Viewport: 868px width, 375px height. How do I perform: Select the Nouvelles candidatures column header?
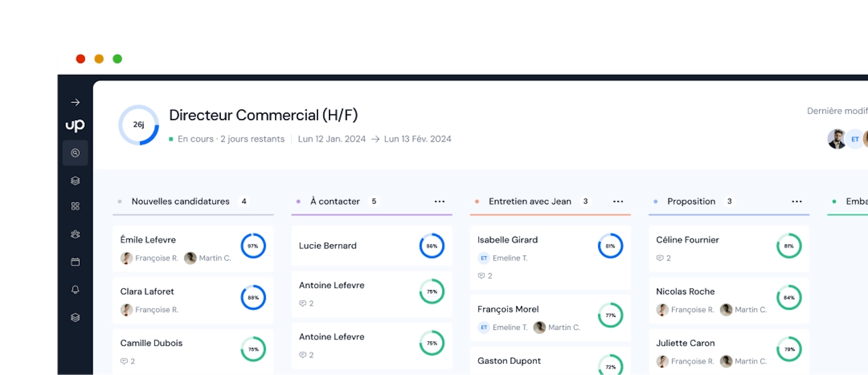[180, 201]
